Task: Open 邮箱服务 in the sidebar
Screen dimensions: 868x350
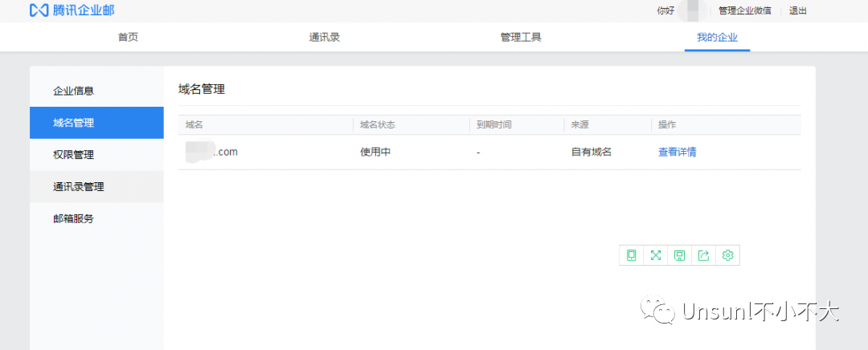Action: (x=97, y=219)
